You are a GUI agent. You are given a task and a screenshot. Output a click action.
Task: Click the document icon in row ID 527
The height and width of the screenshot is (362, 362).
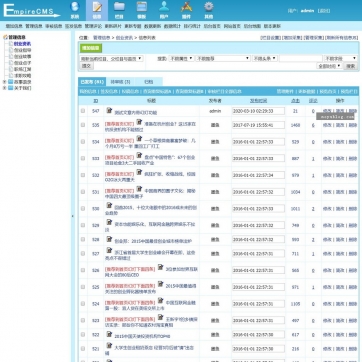pos(109,250)
